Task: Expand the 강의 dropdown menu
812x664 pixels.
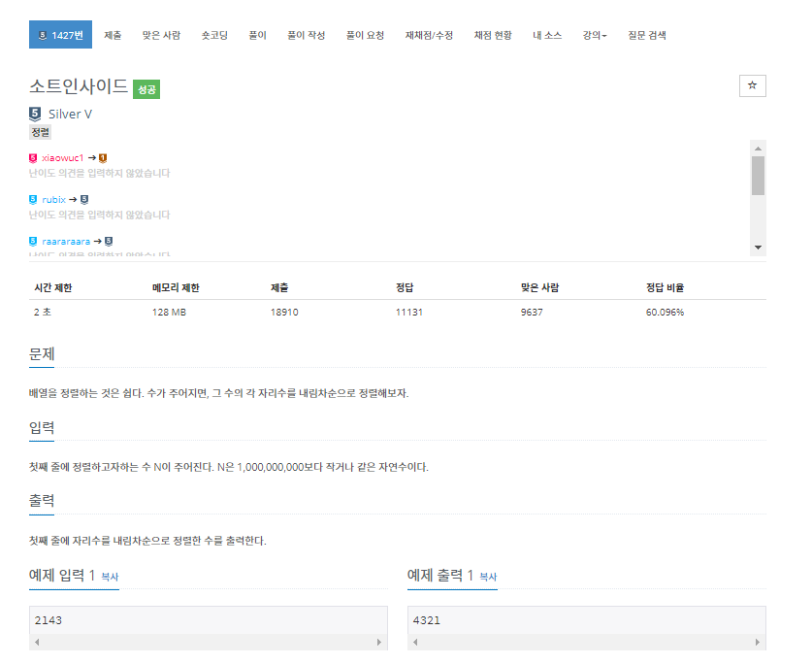Action: (595, 35)
